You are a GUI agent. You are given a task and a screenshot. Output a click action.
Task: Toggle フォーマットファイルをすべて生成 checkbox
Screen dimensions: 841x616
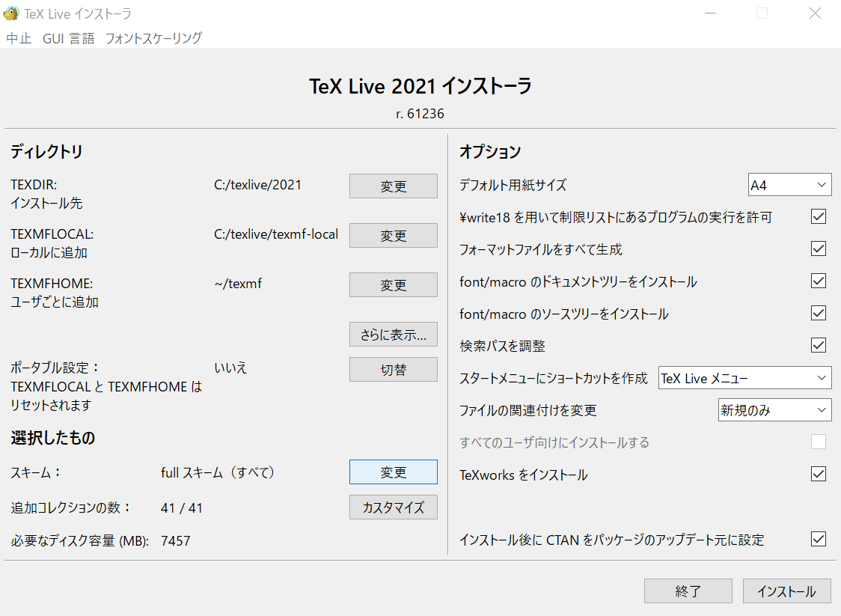tap(819, 249)
